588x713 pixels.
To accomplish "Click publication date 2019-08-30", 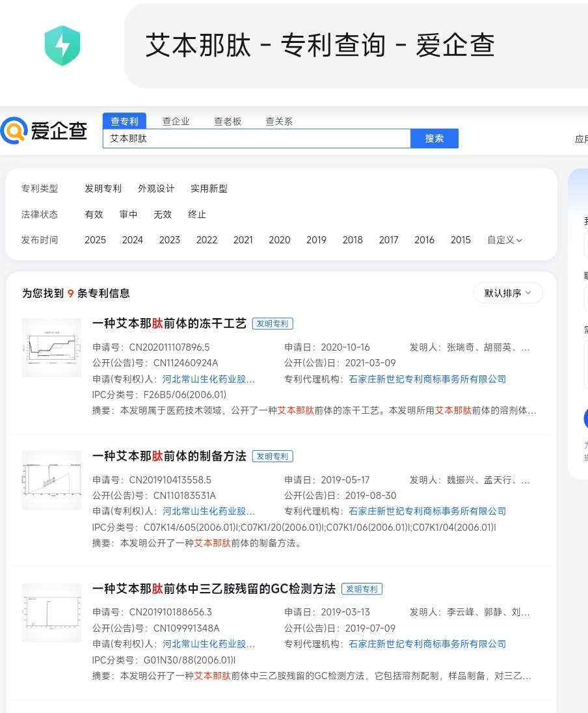I will [371, 495].
